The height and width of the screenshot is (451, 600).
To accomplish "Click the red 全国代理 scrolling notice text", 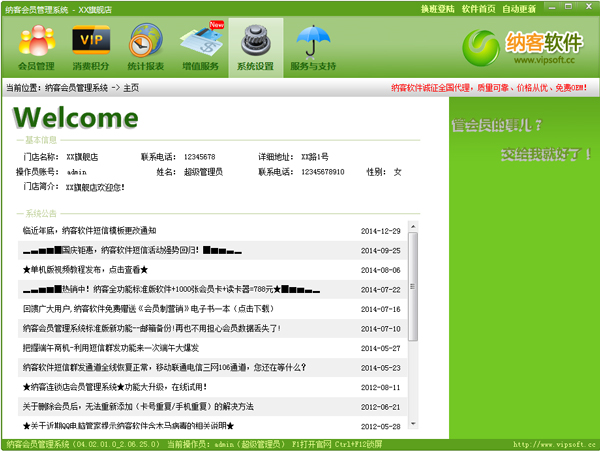I will (x=493, y=87).
